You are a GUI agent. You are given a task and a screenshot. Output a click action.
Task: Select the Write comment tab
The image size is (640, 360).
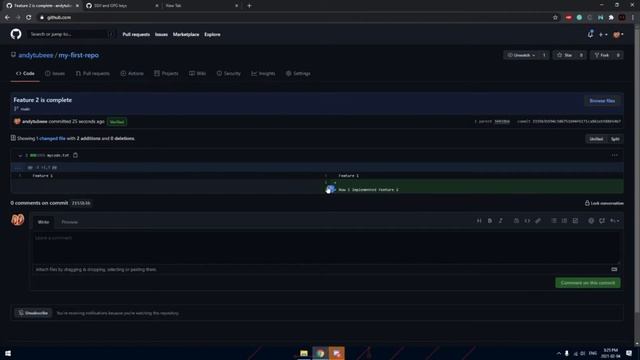pos(43,222)
